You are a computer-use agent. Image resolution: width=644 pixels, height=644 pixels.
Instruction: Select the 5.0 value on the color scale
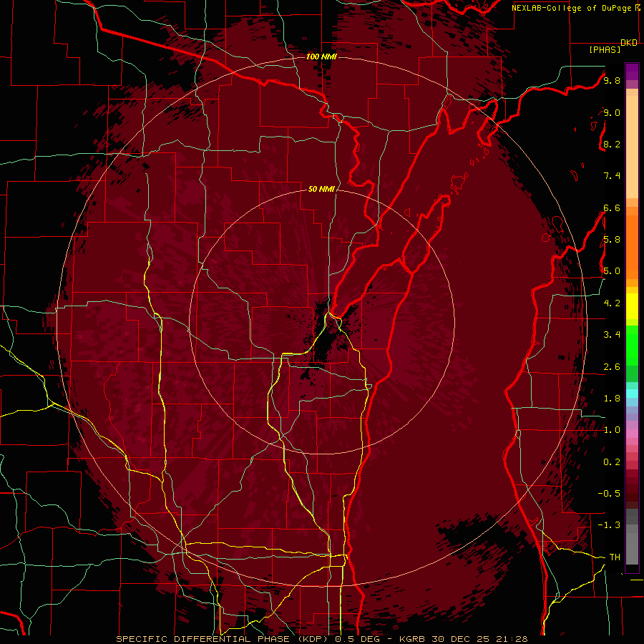pos(612,271)
